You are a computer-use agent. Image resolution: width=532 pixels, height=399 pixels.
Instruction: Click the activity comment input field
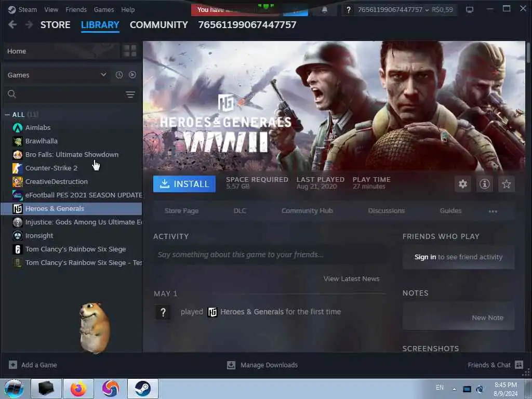270,255
